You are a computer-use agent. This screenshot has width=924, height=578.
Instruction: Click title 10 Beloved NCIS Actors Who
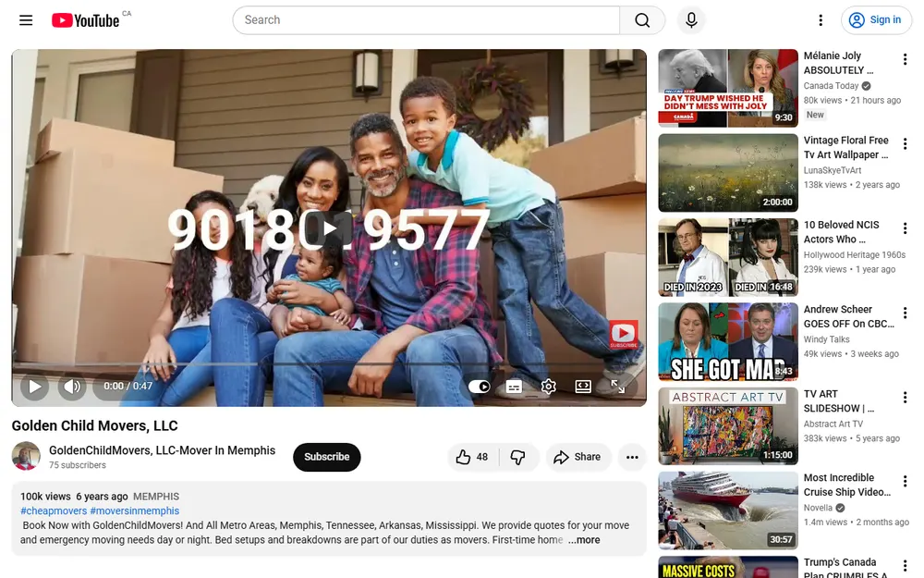point(842,232)
